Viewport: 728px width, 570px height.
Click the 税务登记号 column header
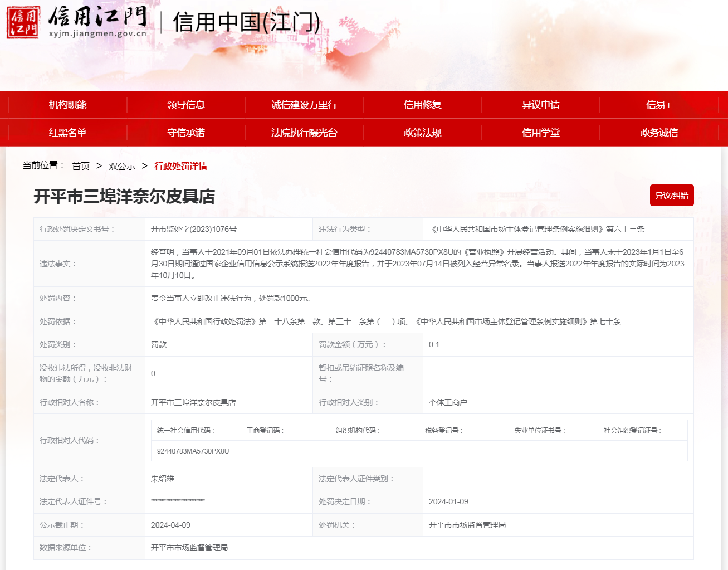coord(443,431)
